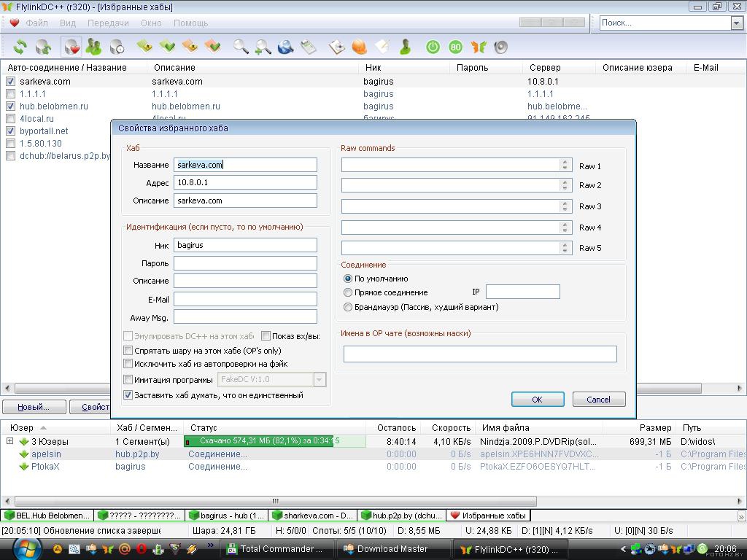
Task: Click the disk with green arrow toolbar icon
Action: tap(43, 47)
